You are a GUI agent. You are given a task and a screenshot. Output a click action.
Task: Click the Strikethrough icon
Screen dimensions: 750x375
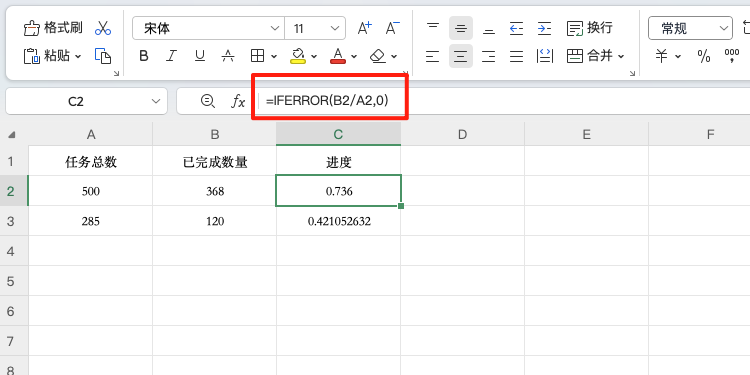click(x=228, y=56)
